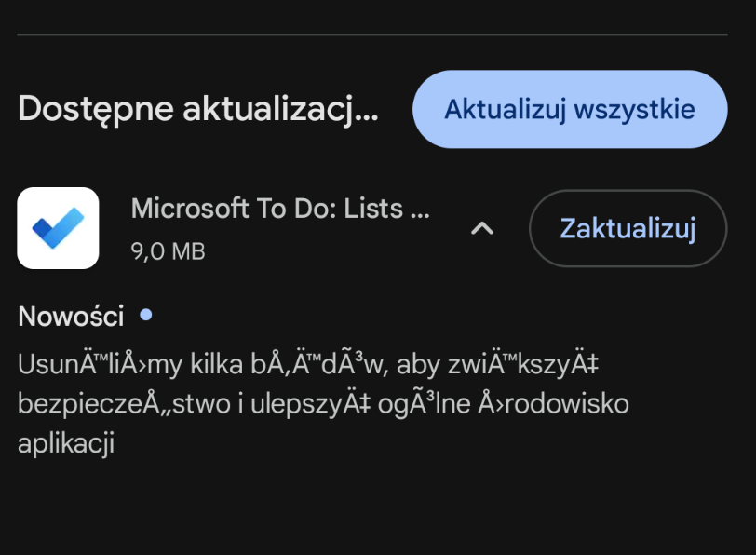756x555 pixels.
Task: Open the Microsoft To Do: Lists title
Action: click(x=279, y=209)
